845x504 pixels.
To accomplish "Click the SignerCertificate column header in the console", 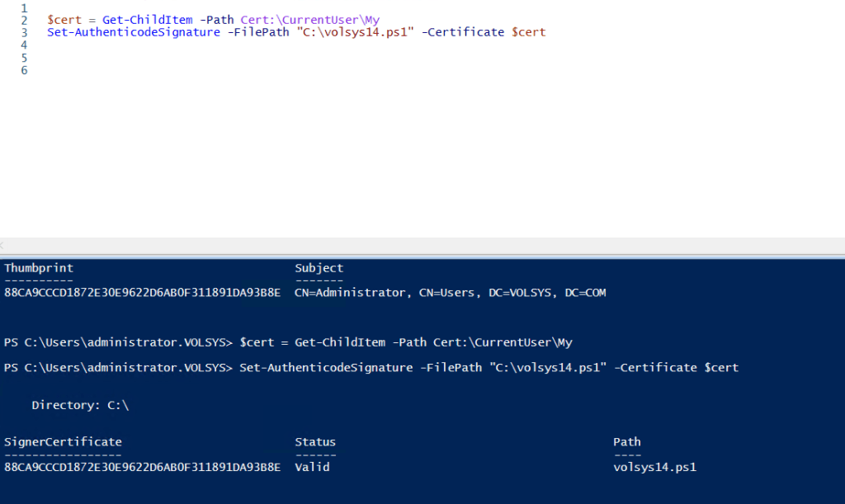I will click(63, 442).
